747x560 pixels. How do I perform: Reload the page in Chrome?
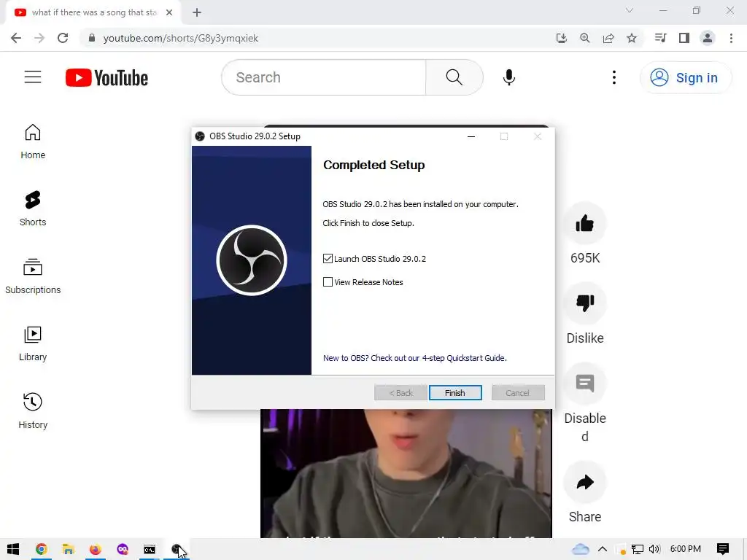pos(63,38)
